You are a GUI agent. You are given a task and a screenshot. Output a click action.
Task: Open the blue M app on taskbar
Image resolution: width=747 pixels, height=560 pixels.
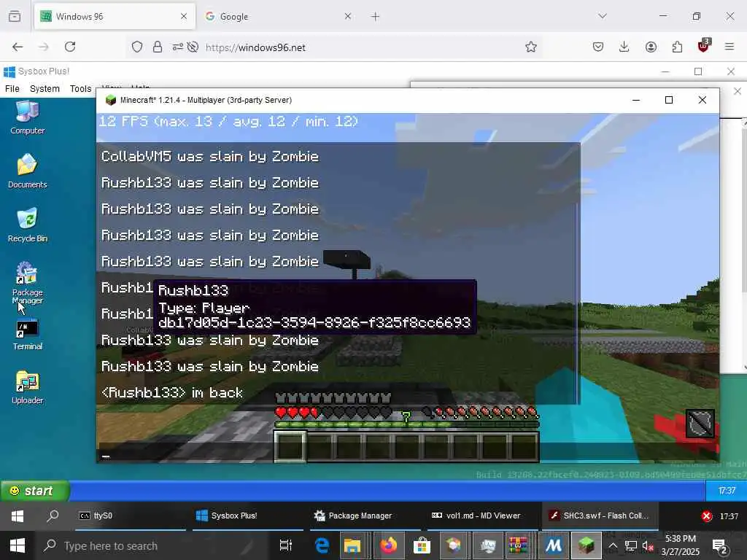pos(554,545)
